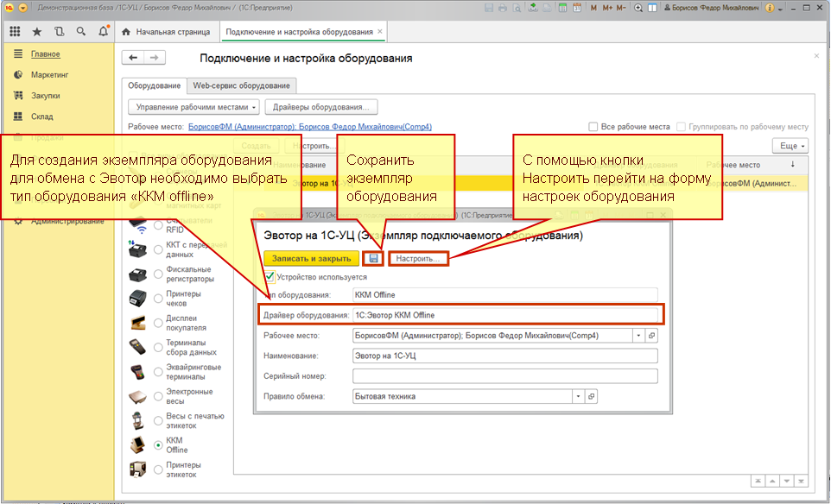Open the Calendar icon

[577, 8]
